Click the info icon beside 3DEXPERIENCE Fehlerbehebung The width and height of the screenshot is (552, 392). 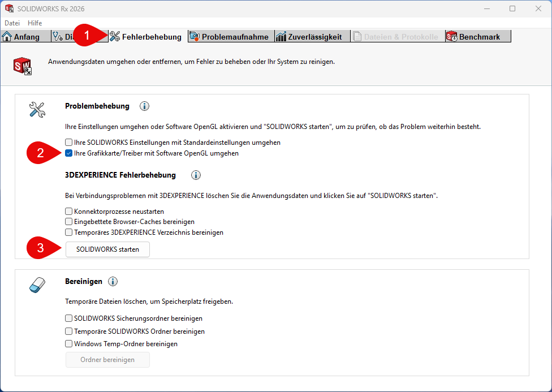pos(196,175)
